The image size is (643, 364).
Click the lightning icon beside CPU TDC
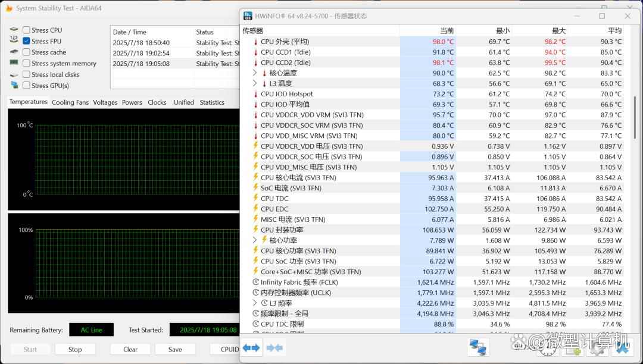(255, 198)
